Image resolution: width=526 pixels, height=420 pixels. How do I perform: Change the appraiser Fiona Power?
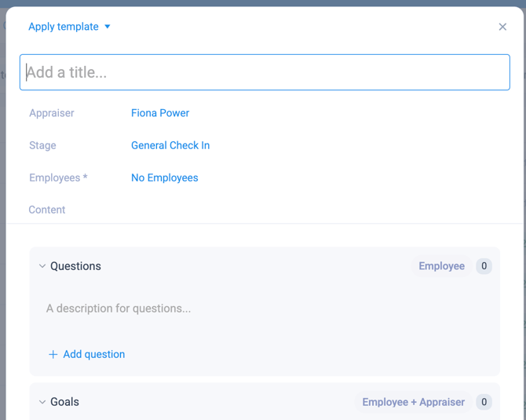pyautogui.click(x=160, y=113)
